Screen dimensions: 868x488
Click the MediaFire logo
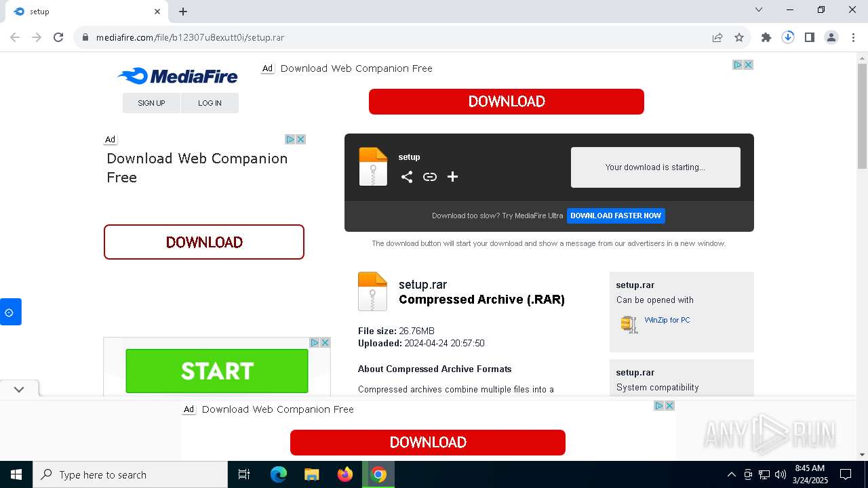178,76
